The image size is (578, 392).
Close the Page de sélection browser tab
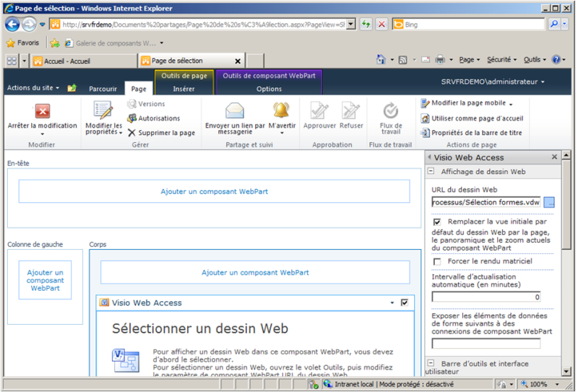coord(238,61)
